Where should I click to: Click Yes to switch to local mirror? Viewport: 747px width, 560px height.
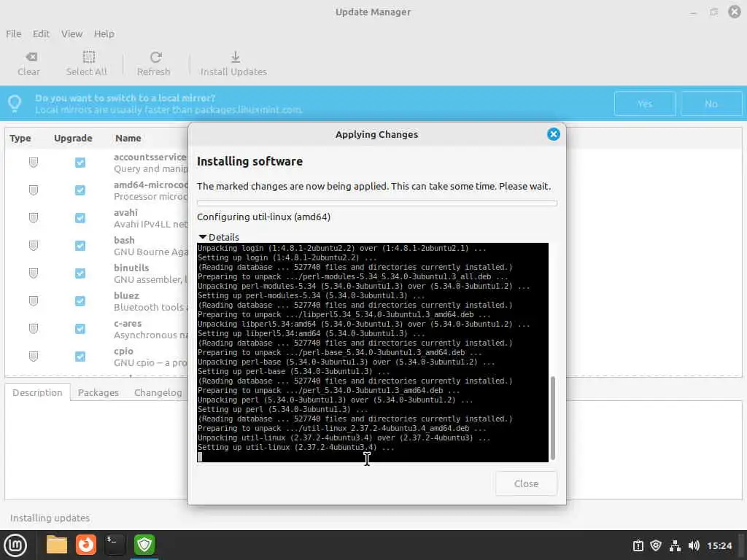pyautogui.click(x=645, y=104)
